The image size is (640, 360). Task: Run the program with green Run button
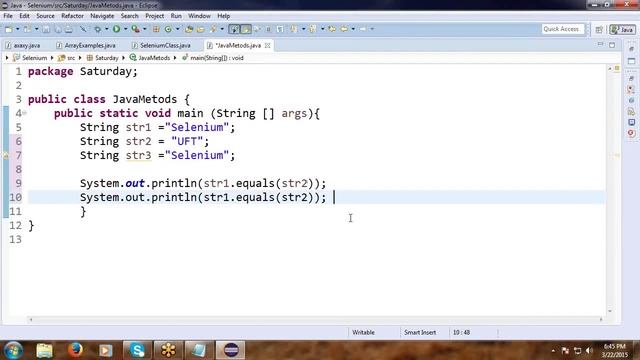pos(117,29)
